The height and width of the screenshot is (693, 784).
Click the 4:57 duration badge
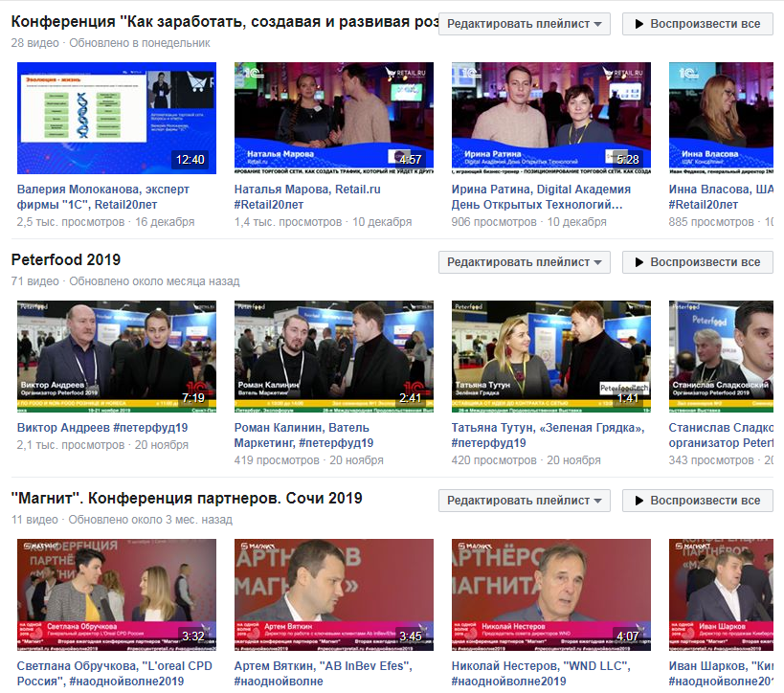(x=411, y=160)
